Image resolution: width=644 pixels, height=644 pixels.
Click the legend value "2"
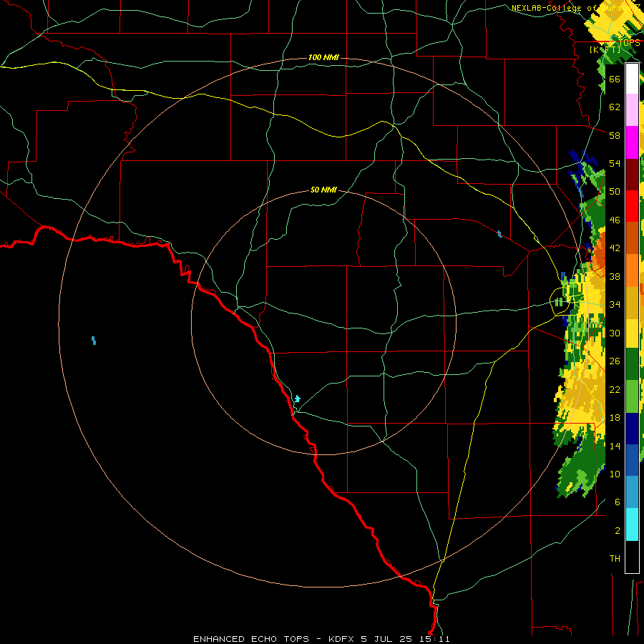coord(617,531)
